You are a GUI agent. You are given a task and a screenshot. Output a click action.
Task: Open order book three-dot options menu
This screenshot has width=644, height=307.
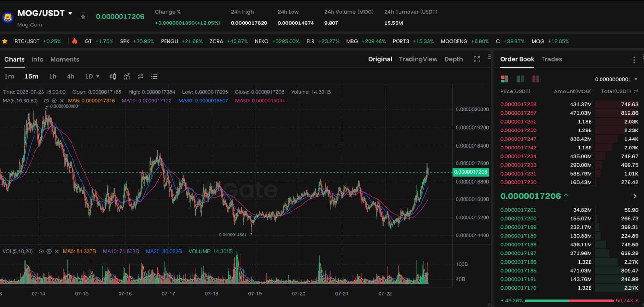(x=634, y=60)
